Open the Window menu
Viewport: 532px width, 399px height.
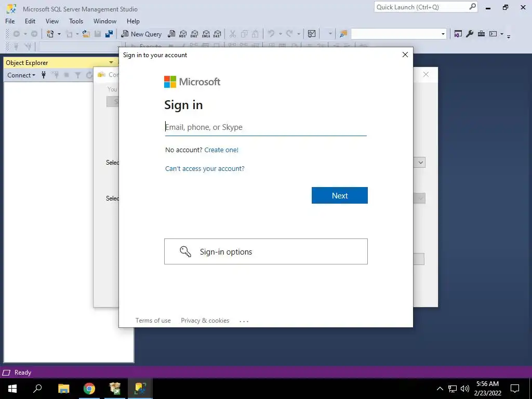(105, 21)
